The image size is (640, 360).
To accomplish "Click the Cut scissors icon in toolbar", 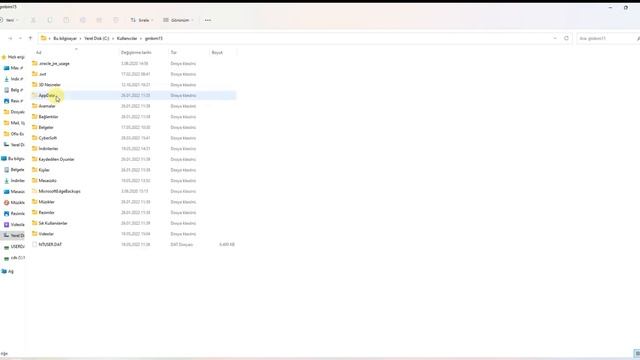I will [x=33, y=20].
